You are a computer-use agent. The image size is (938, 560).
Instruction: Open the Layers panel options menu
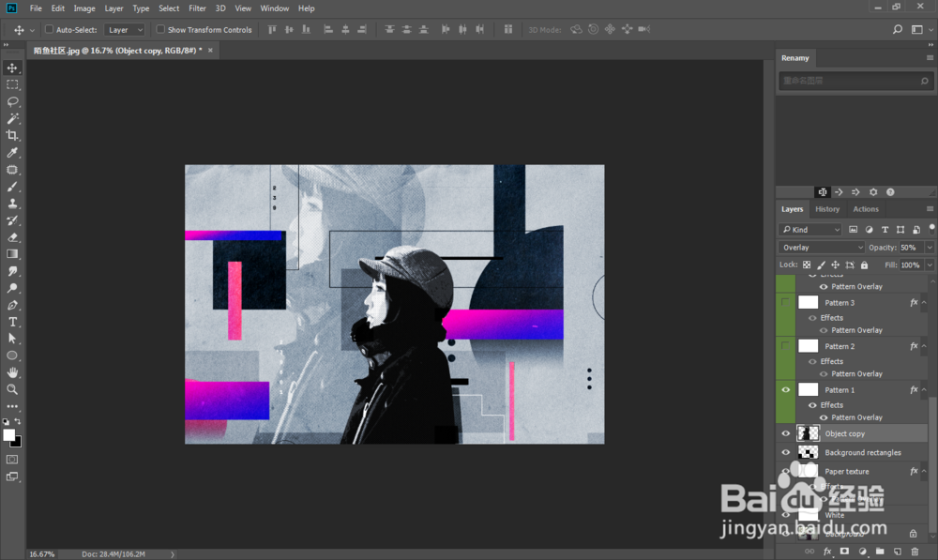click(x=930, y=209)
